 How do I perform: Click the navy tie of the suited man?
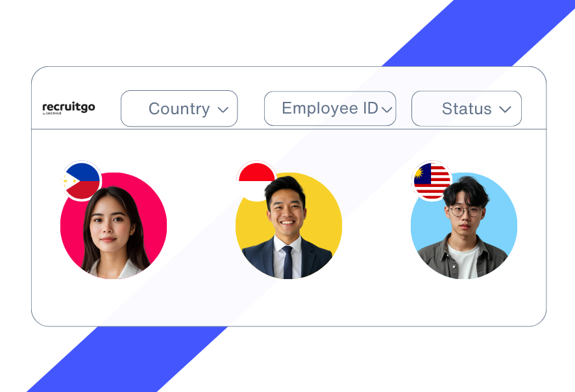[x=287, y=263]
